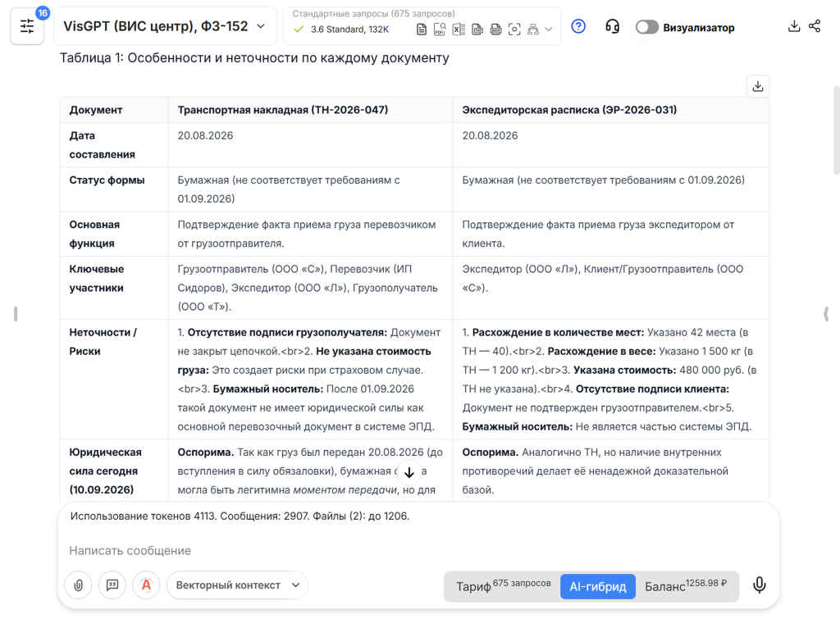Viewport: 840px width, 628px height.
Task: Click the TXT file icon
Action: [x=477, y=30]
